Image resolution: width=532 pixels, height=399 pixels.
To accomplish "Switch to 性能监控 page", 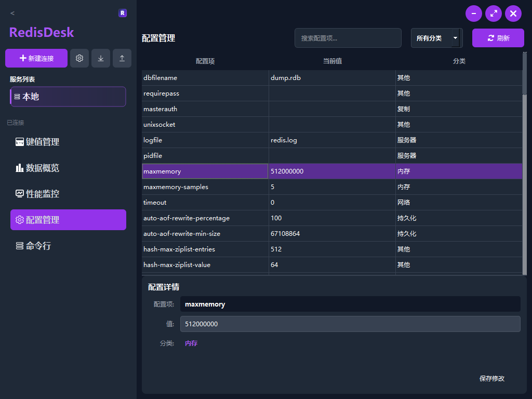I will (68, 194).
